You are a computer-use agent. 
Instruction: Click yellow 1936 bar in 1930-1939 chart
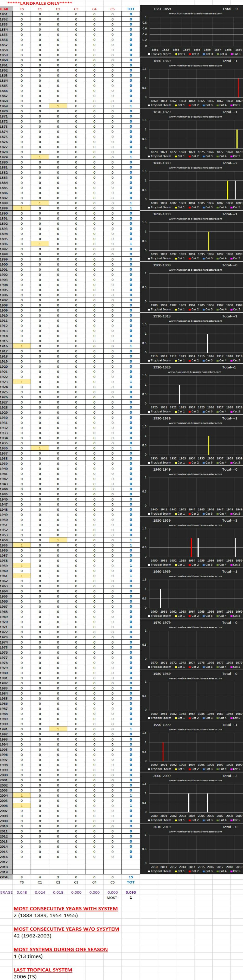pyautogui.click(x=209, y=445)
